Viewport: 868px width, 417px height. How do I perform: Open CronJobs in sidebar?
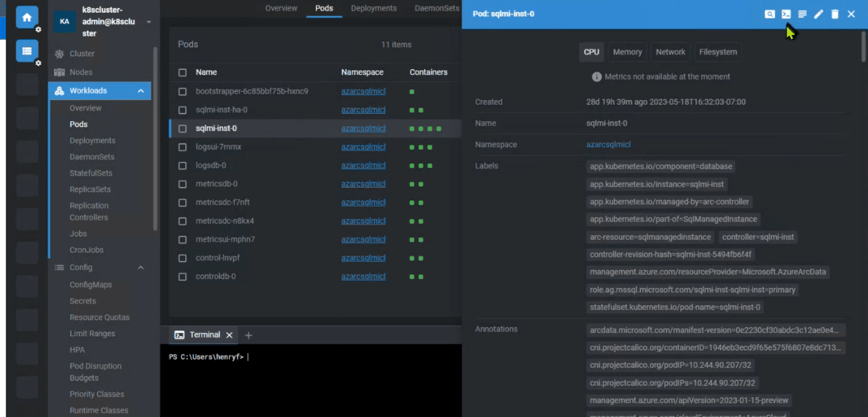point(87,250)
